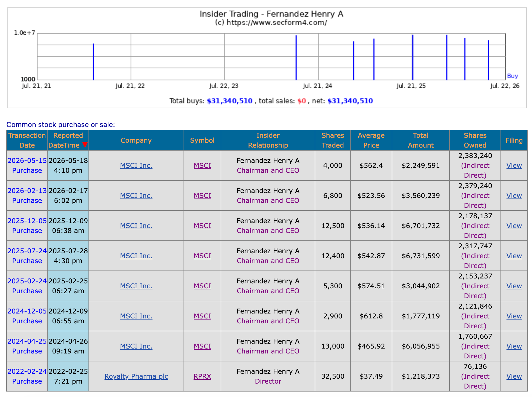View the filing for the 2024-04-25 purchase

click(514, 346)
